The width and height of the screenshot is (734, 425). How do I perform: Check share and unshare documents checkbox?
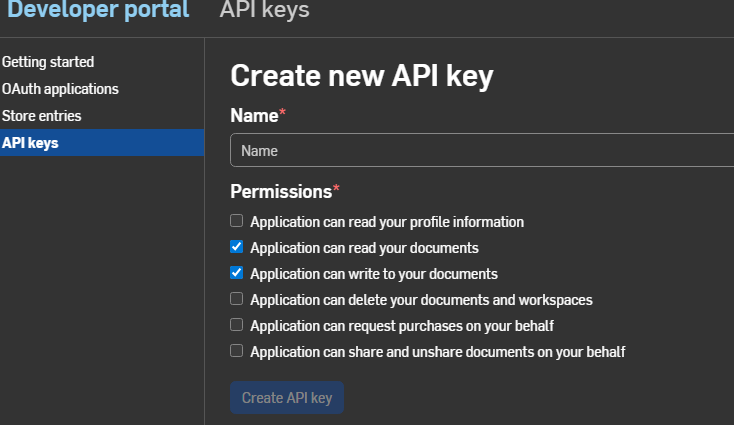[236, 351]
